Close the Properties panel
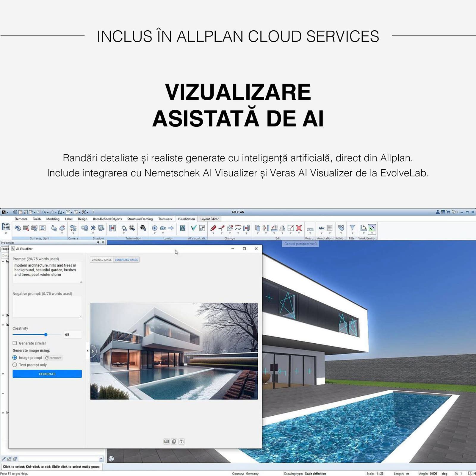The image size is (476, 476). [103, 242]
